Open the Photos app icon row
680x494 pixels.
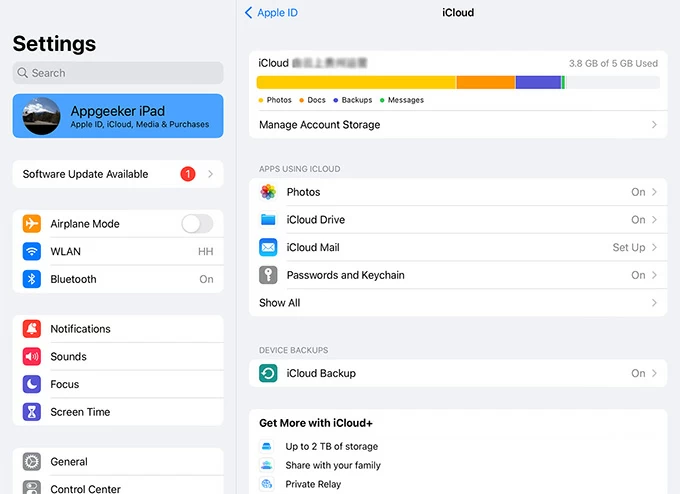[268, 192]
